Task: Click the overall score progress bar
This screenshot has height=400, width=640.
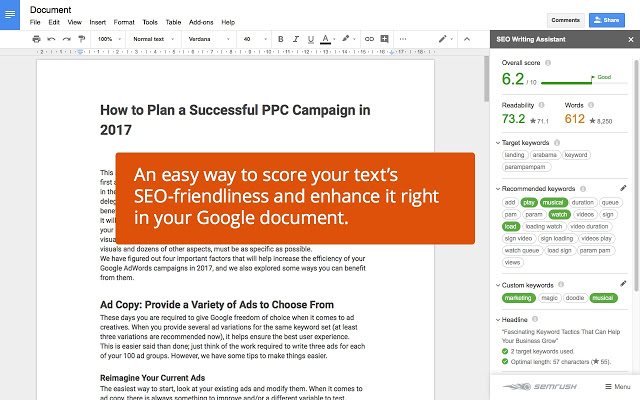Action: coord(584,83)
